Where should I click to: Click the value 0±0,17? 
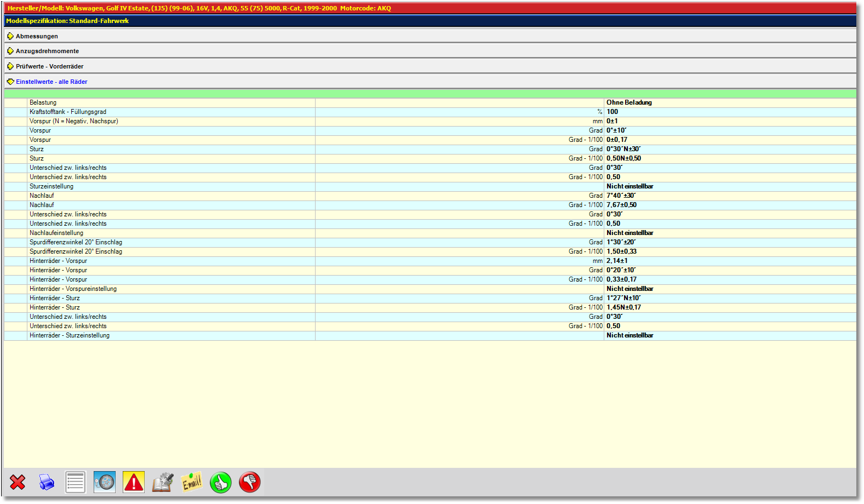tap(617, 140)
